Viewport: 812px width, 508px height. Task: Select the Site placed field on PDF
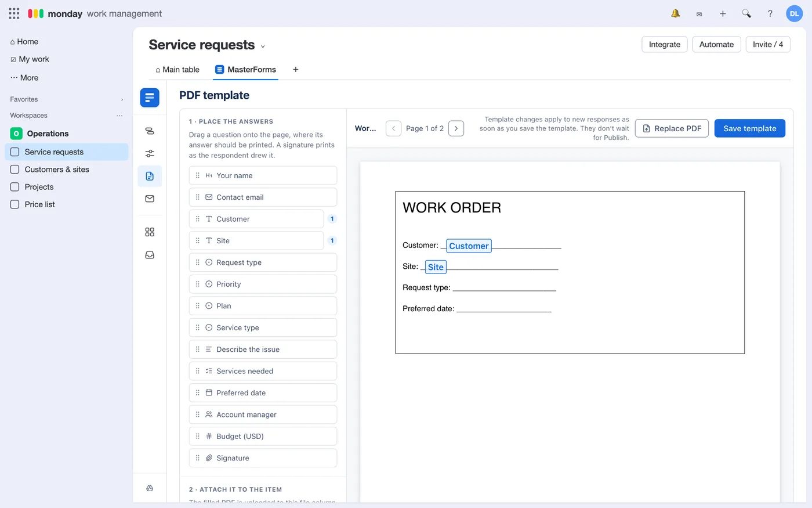436,267
